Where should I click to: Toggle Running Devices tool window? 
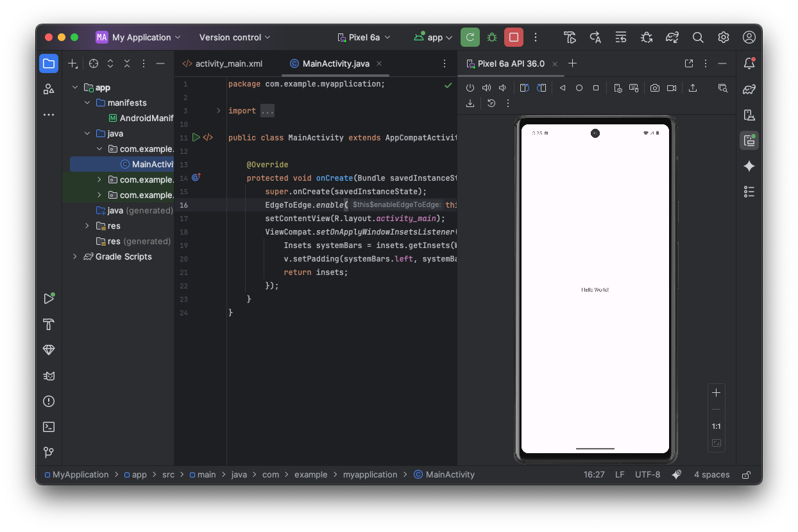[749, 140]
